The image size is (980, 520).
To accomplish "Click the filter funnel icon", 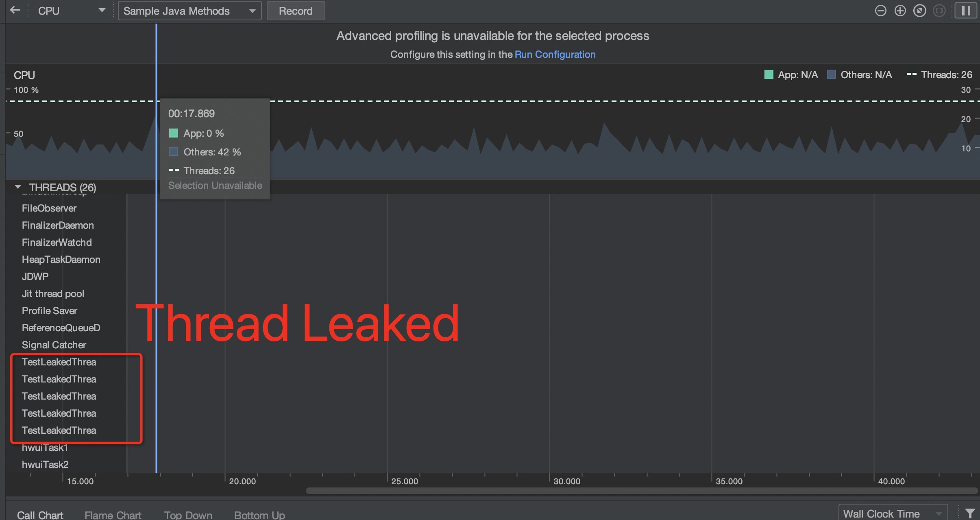I will coord(970,513).
